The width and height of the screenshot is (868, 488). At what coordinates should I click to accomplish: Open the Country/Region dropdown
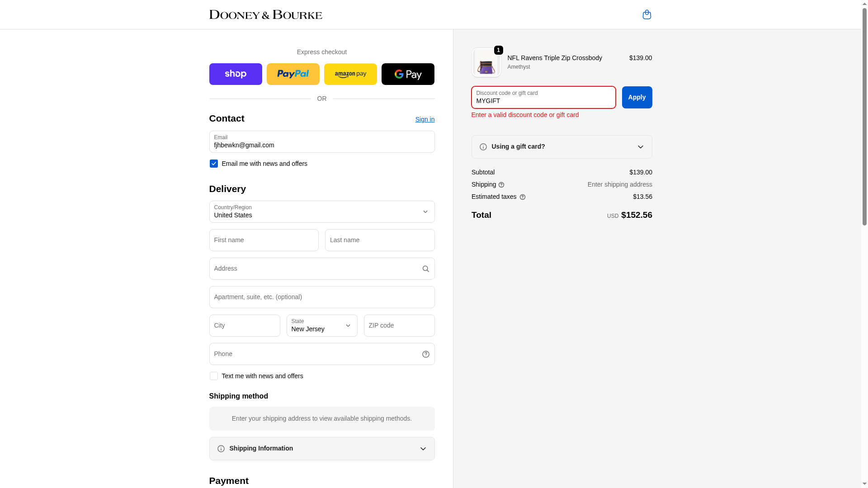(322, 212)
